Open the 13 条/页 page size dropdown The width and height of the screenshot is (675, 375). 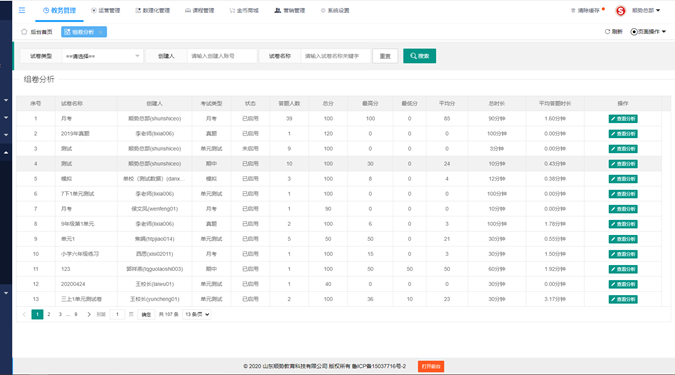197,314
